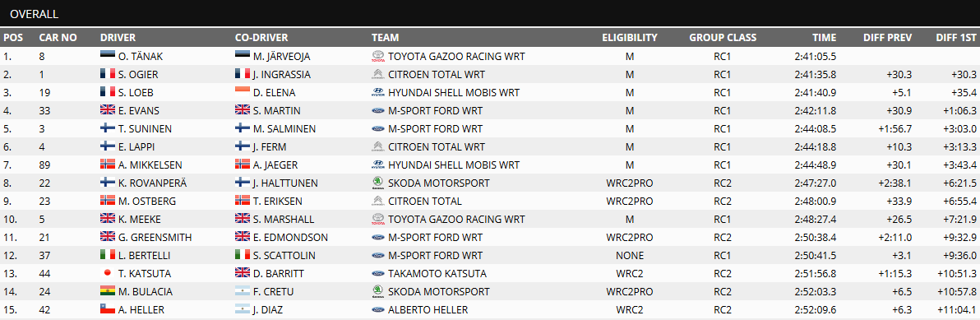Screen dimensions: 980x320
Task: Select the row for car number 89
Action: click(490, 165)
